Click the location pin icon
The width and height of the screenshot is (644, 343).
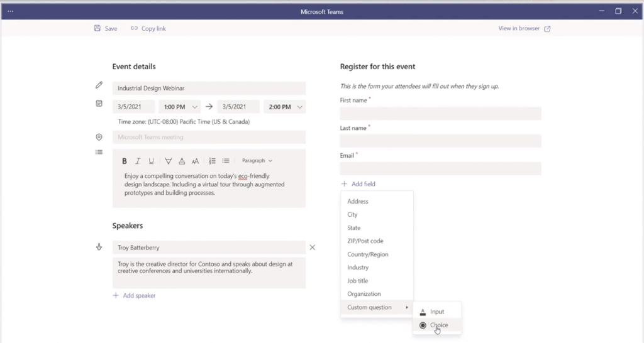pos(99,137)
